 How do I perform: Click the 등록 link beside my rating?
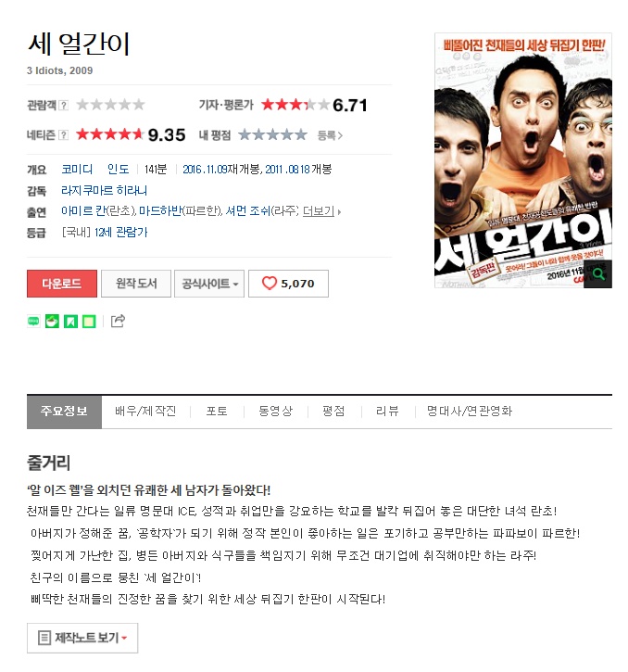[330, 135]
